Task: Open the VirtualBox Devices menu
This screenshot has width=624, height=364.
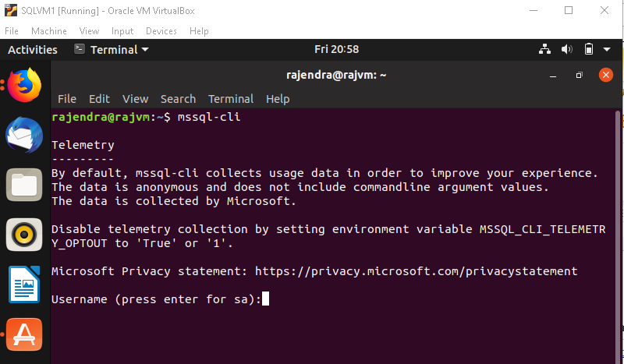Action: point(161,31)
